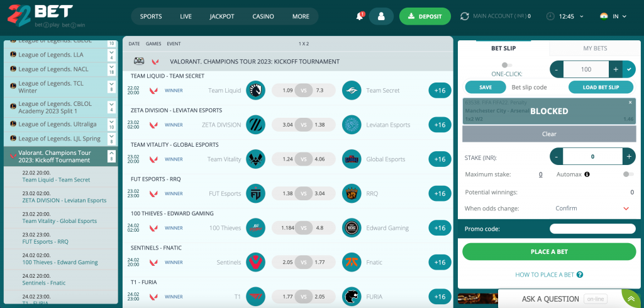The width and height of the screenshot is (644, 308).
Task: Open +16 markets for Sentinels - Fnatic
Action: (x=440, y=263)
